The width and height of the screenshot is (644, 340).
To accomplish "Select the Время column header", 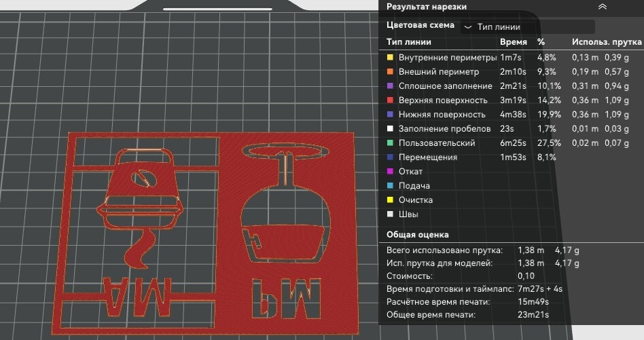I will (514, 42).
